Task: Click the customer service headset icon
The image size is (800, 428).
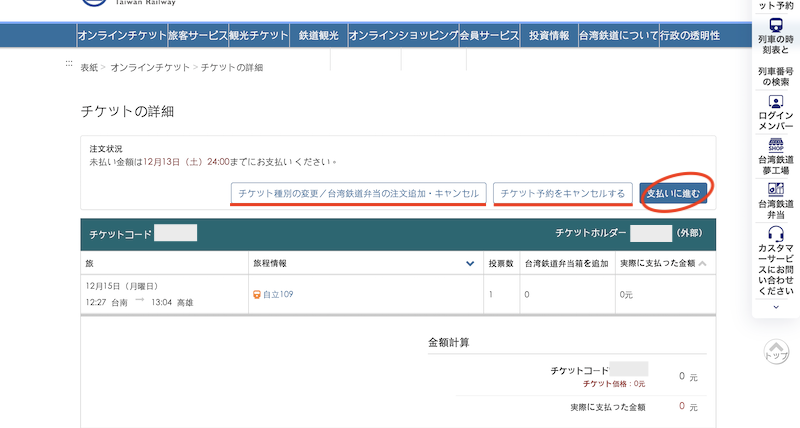Action: [x=775, y=233]
